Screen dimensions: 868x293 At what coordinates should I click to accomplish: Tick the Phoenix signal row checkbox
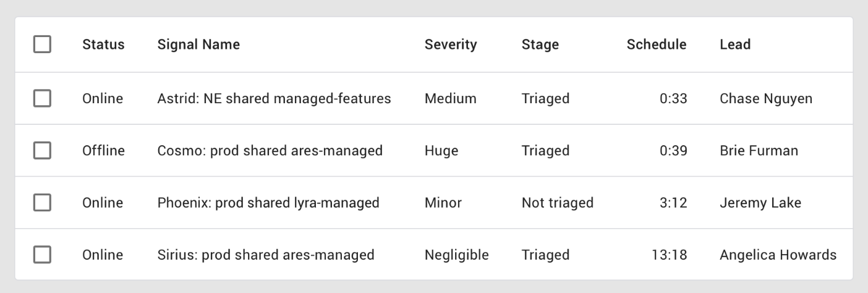[42, 203]
